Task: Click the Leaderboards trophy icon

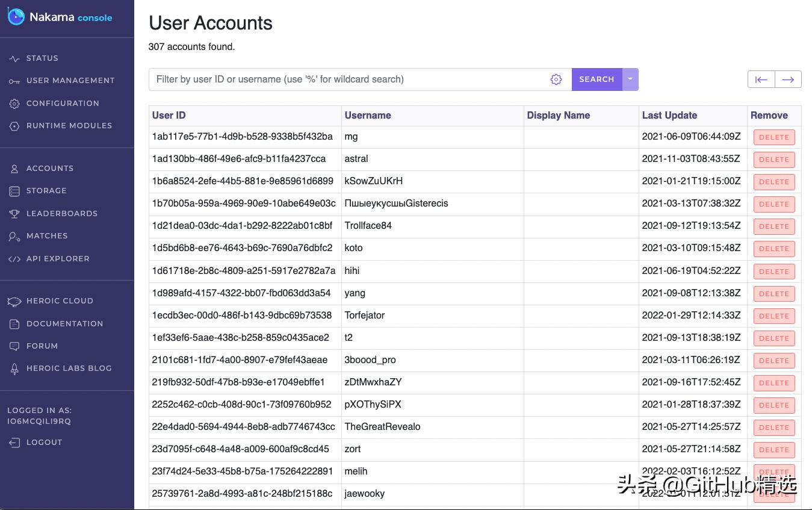Action: (x=14, y=214)
